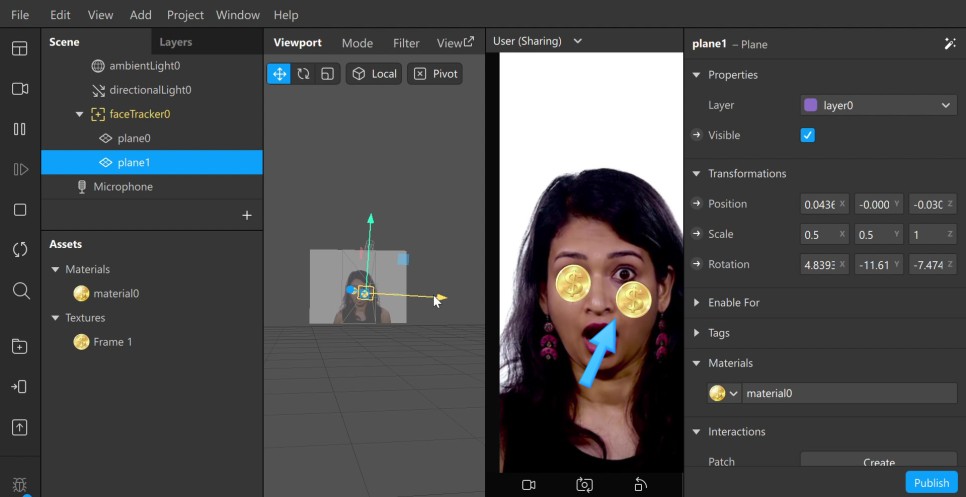Click the video camera icon in left sidebar
The width and height of the screenshot is (966, 497).
tap(20, 89)
